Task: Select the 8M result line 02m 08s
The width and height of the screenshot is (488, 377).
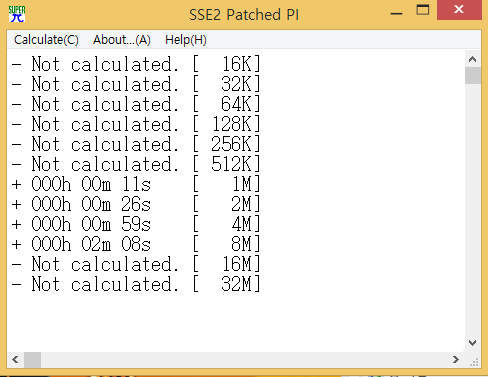Action: coord(136,244)
